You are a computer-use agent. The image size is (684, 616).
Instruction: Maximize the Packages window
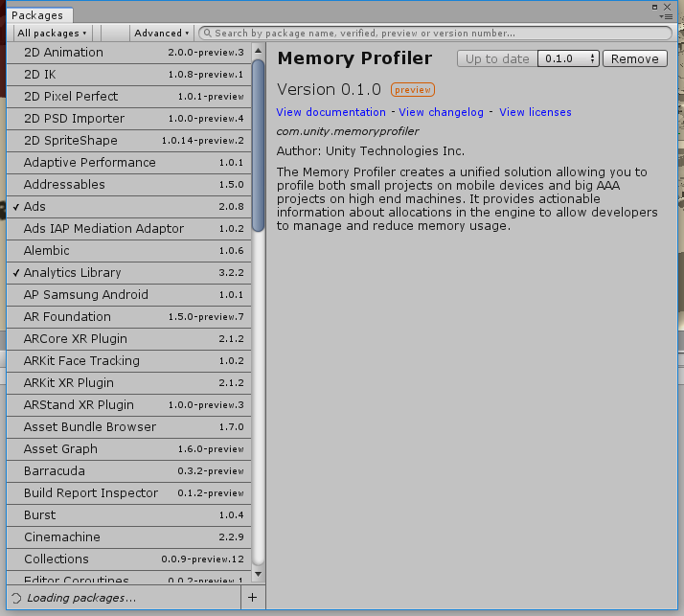pos(654,7)
